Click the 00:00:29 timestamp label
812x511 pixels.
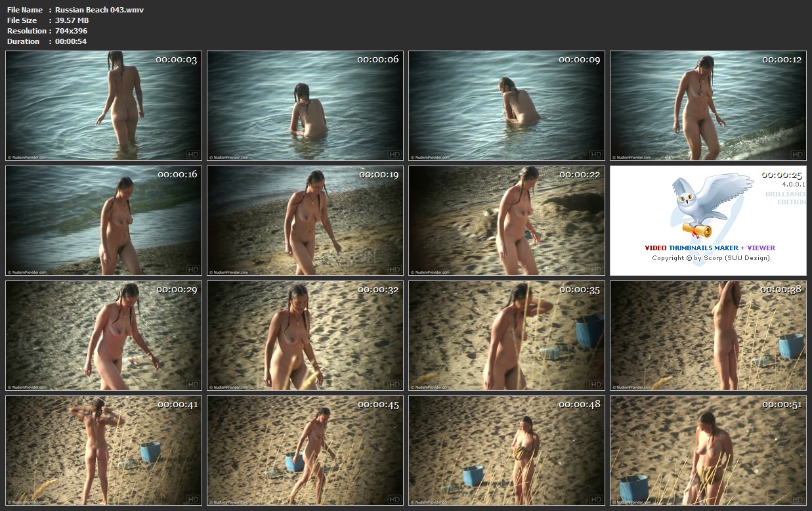tap(177, 290)
